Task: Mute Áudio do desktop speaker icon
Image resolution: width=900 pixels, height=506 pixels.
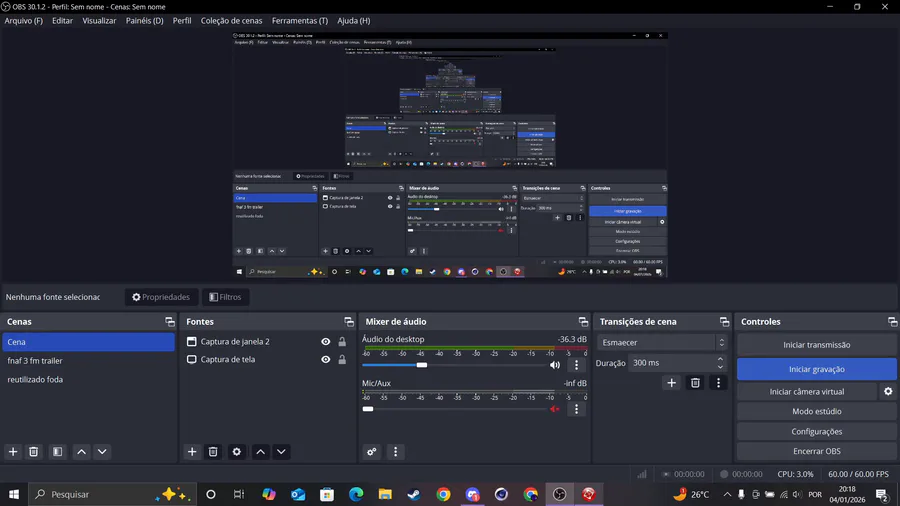Action: 554,365
